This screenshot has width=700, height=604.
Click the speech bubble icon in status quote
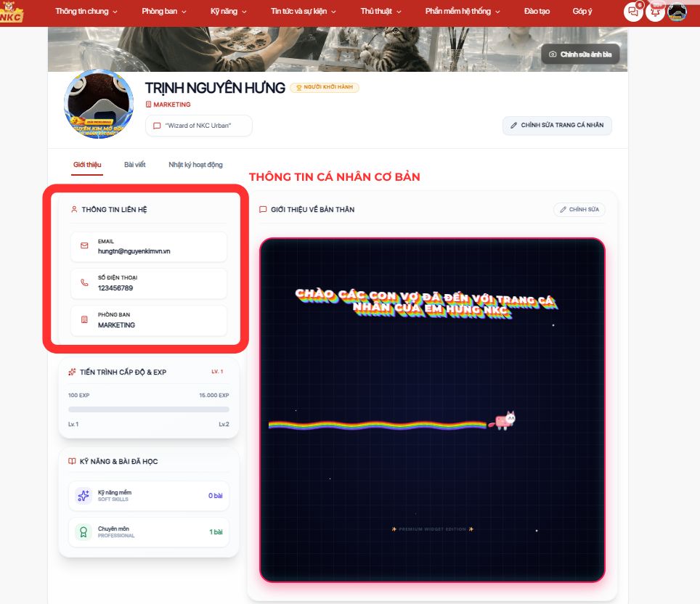[x=157, y=126]
